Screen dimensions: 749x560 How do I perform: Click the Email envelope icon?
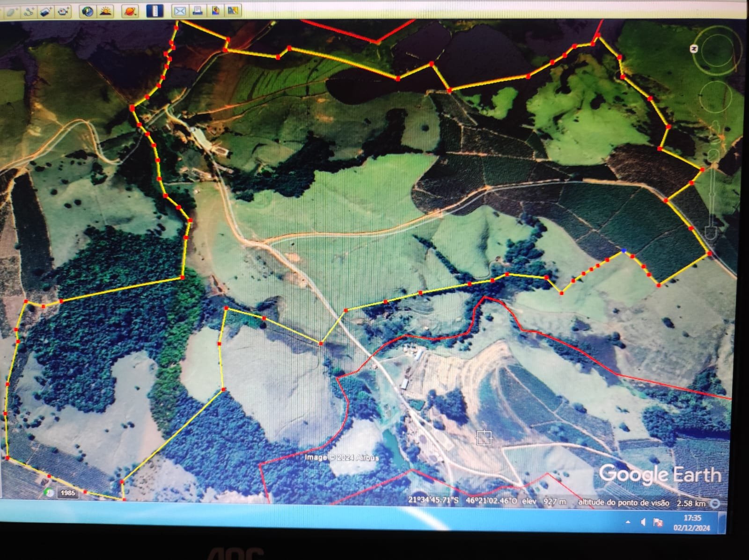(180, 11)
